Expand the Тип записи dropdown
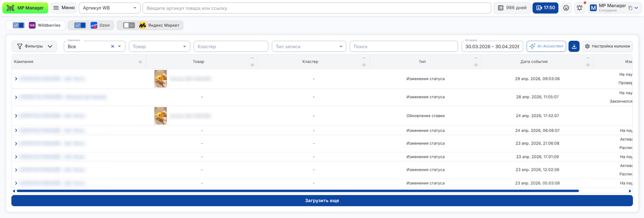 309,46
